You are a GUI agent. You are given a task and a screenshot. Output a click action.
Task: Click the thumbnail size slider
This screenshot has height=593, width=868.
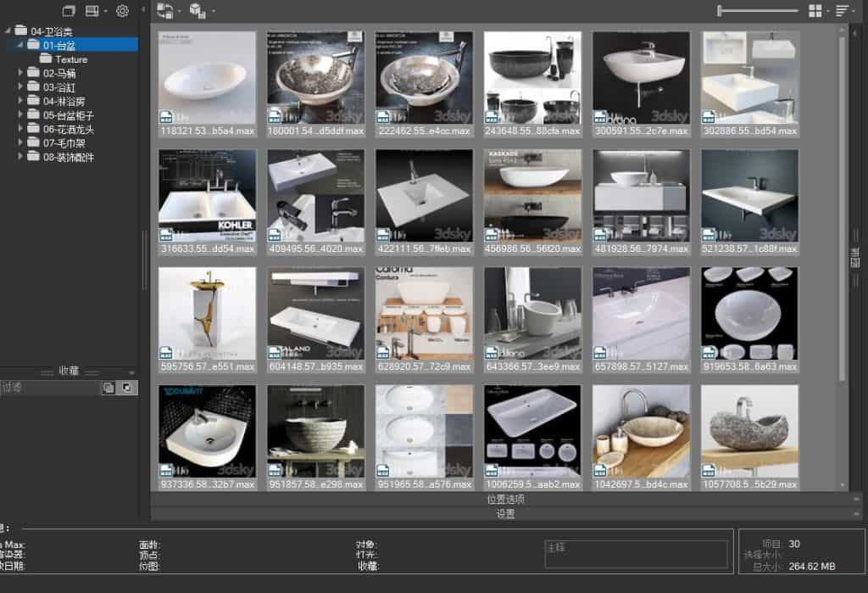pyautogui.click(x=758, y=11)
